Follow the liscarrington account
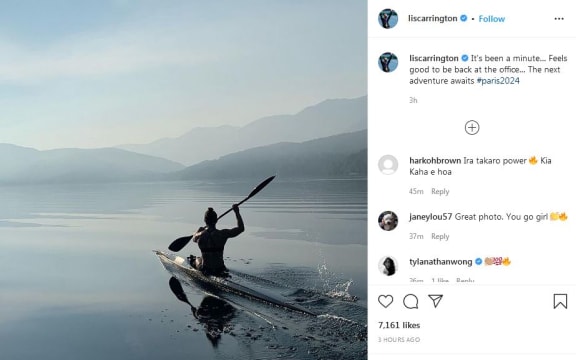The height and width of the screenshot is (360, 576). pyautogui.click(x=492, y=19)
